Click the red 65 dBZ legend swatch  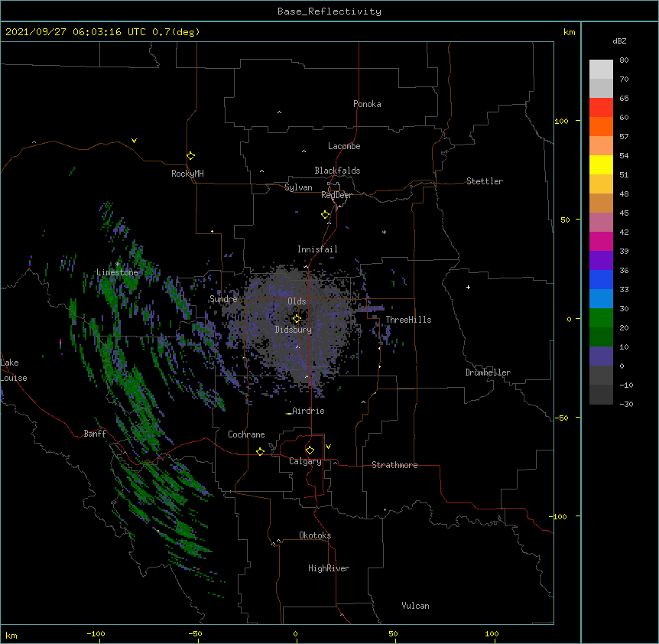coord(601,108)
